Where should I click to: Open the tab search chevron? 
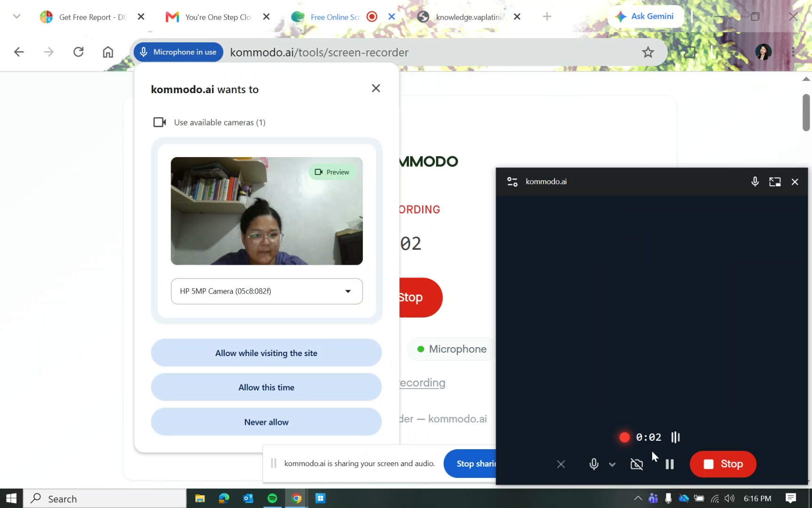coord(17,16)
